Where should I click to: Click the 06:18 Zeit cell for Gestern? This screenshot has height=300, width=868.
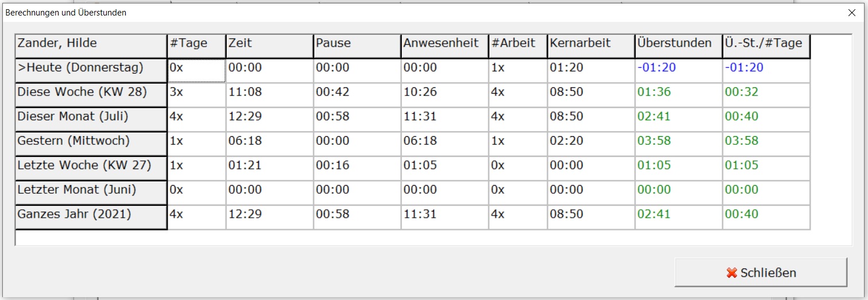pos(270,144)
